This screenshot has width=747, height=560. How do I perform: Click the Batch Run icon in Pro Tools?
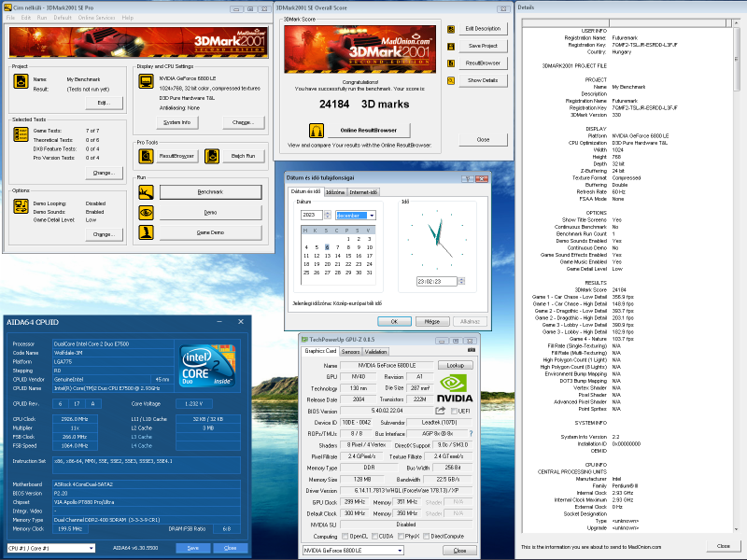coord(212,156)
